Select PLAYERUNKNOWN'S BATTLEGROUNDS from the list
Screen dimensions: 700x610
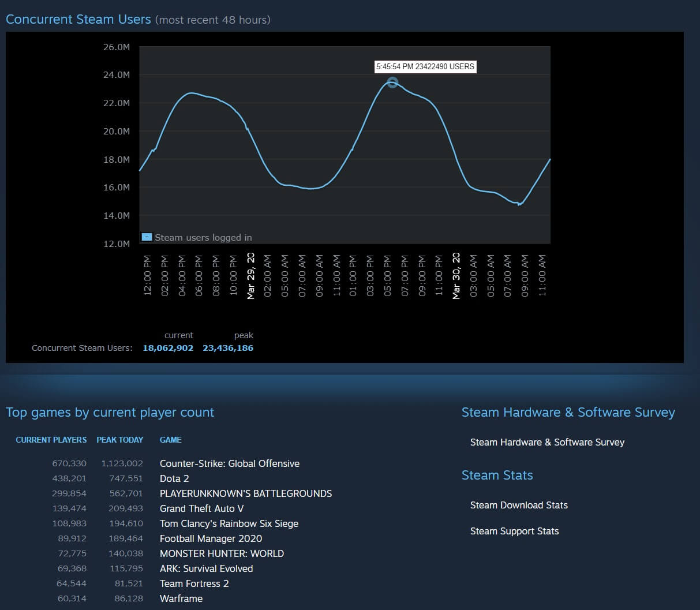pyautogui.click(x=245, y=493)
